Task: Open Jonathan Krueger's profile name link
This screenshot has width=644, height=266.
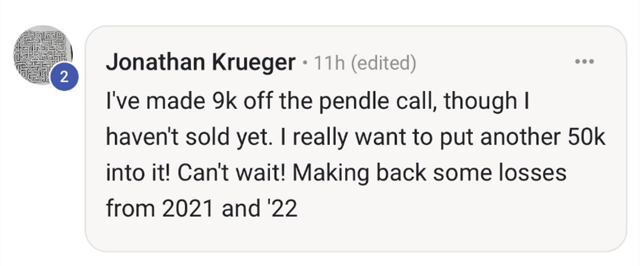Action: click(201, 62)
